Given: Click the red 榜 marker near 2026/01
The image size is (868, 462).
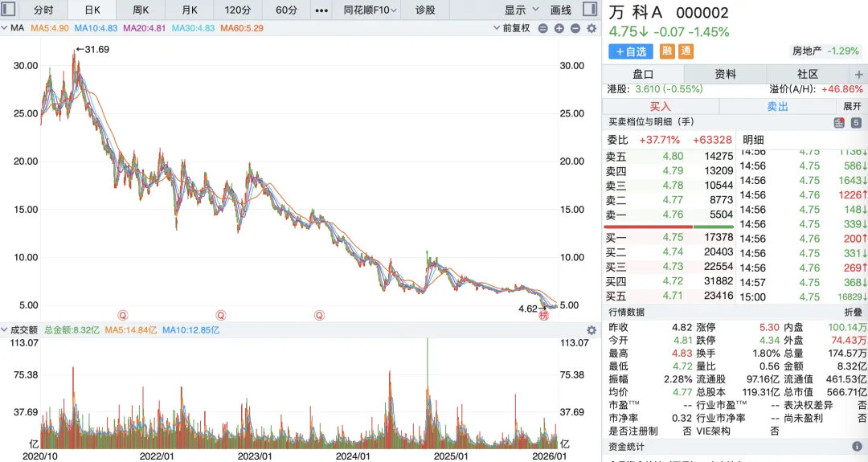Looking at the screenshot, I should [544, 316].
